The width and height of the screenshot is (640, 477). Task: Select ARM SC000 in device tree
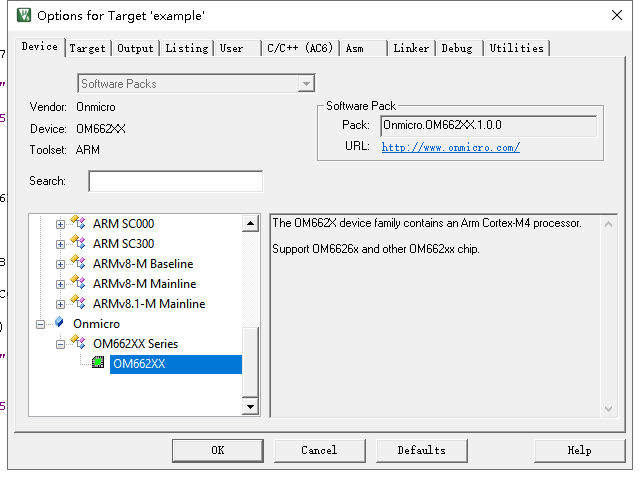[x=123, y=224]
